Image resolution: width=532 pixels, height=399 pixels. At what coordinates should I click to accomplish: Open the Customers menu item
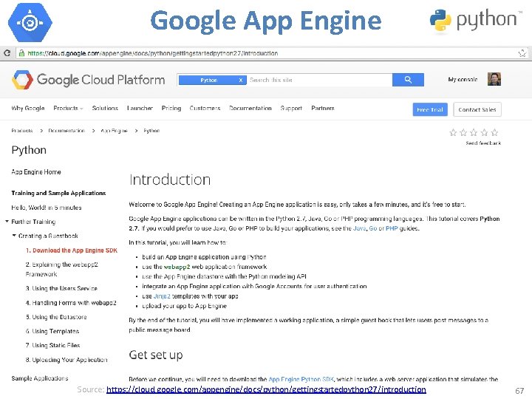point(205,108)
